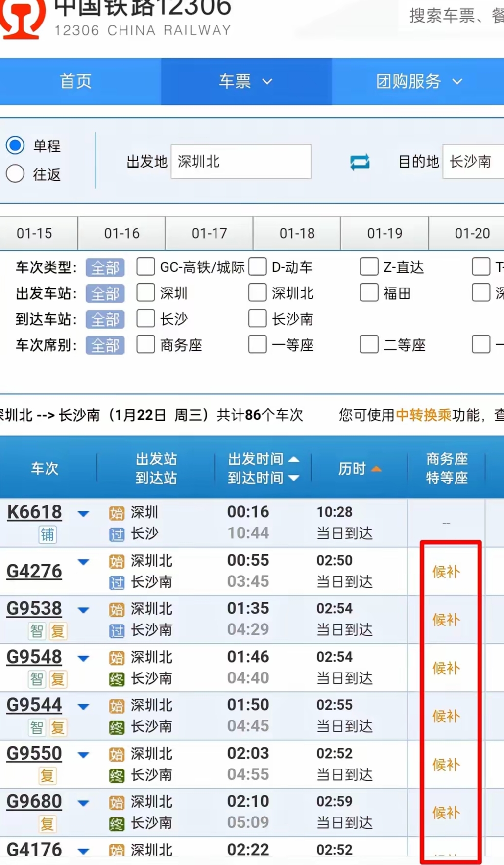Select the 01-16 date tab
504x865 pixels.
click(121, 233)
